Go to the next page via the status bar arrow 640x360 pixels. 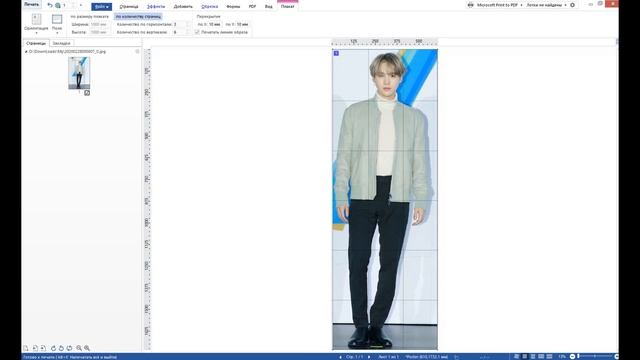(x=369, y=357)
